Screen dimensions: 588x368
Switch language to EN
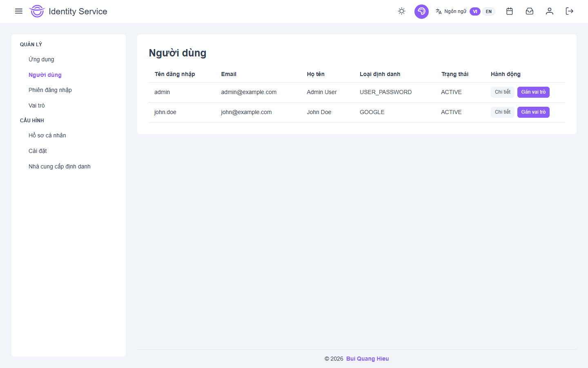[489, 11]
